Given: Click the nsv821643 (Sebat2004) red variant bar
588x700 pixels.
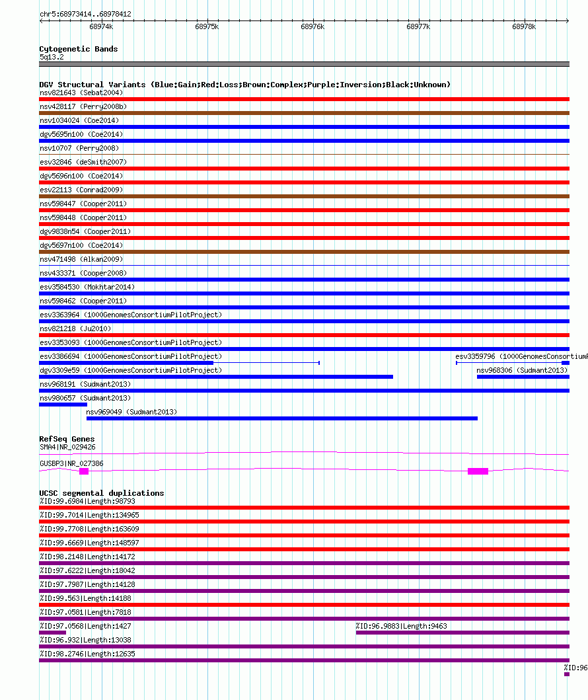Looking at the screenshot, I should 305,99.
